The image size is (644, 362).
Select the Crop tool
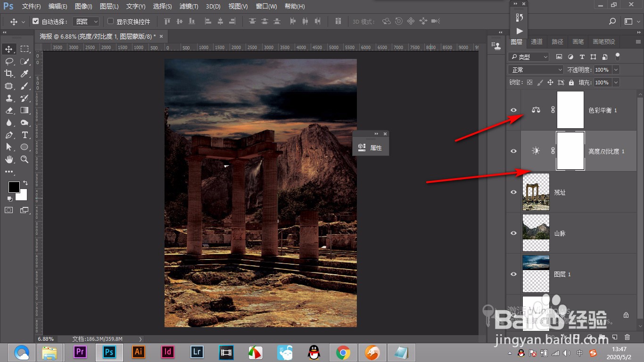9,74
